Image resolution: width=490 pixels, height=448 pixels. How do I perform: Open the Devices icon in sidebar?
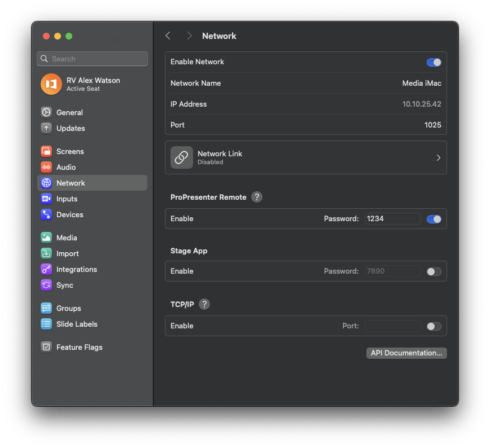click(x=46, y=214)
